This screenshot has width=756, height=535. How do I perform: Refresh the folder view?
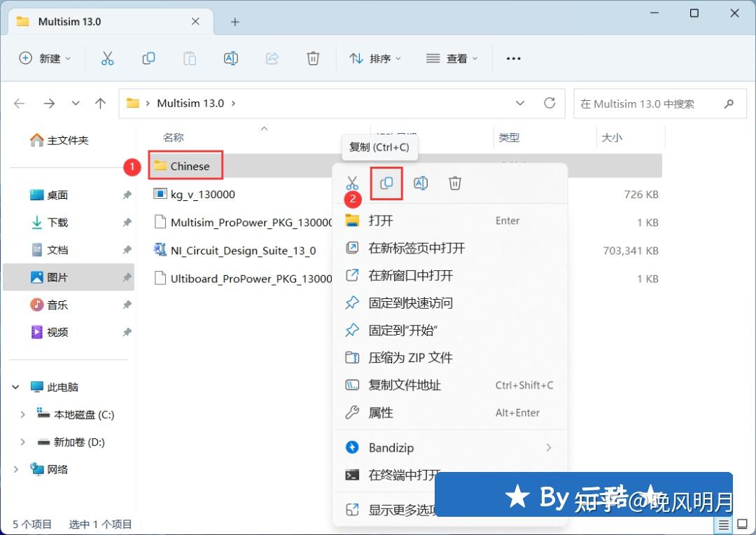click(x=549, y=103)
